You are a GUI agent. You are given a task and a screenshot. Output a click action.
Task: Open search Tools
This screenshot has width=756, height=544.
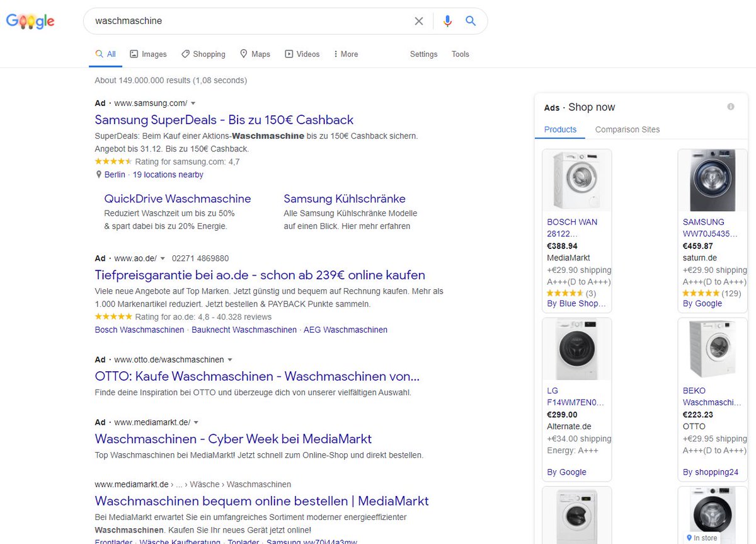coord(461,54)
